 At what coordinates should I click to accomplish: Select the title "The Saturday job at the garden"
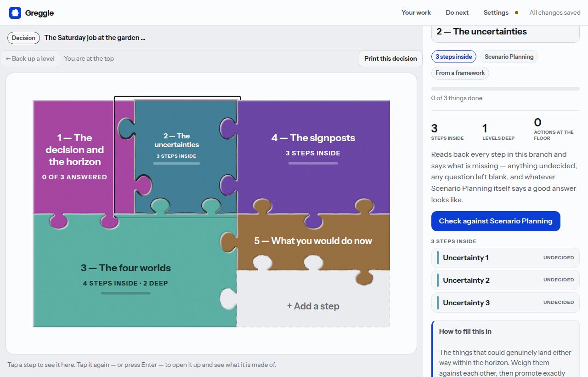pos(95,38)
